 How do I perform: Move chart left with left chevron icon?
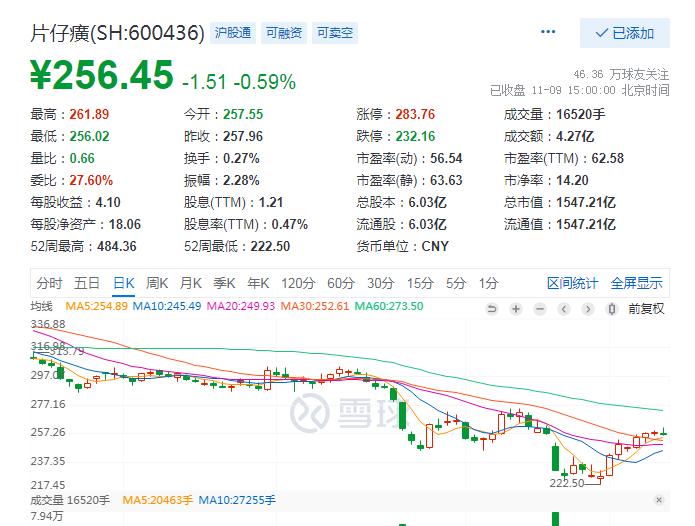(x=564, y=309)
